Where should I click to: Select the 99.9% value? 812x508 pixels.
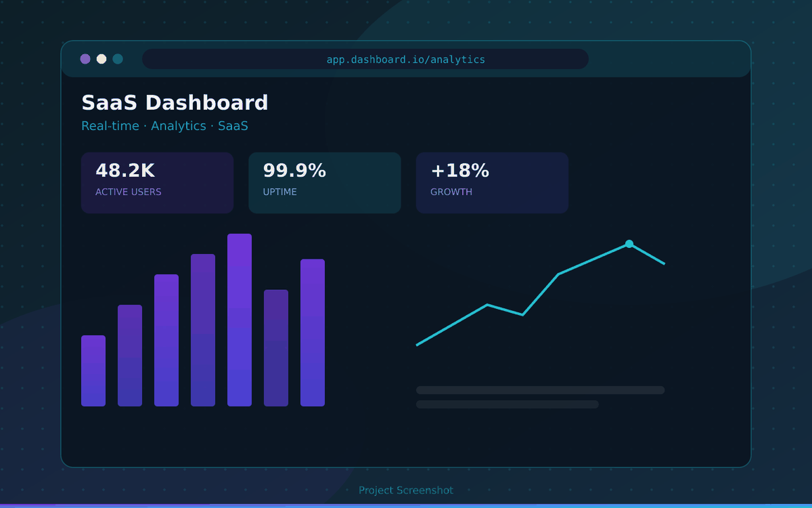pos(294,171)
